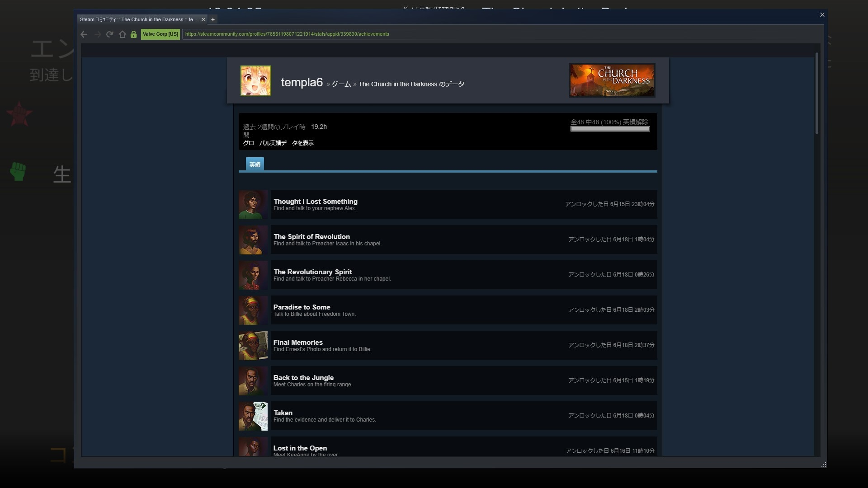
Task: Click unlock date 6月18日 0時26分
Action: (611, 275)
